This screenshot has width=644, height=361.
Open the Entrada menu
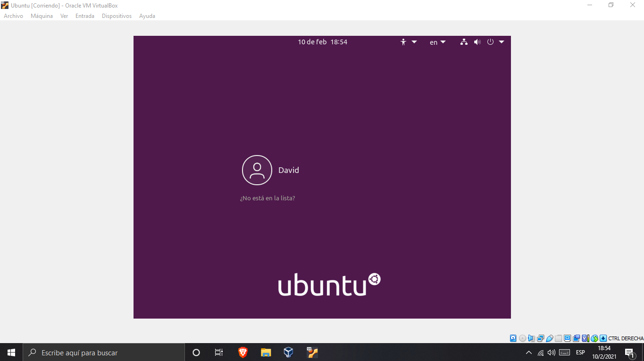85,16
